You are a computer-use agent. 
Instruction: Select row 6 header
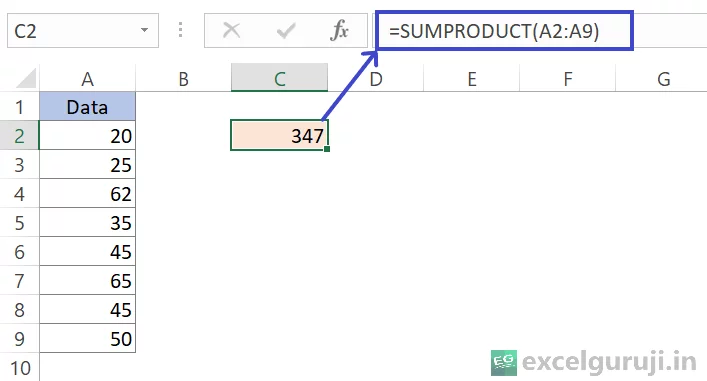(19, 252)
